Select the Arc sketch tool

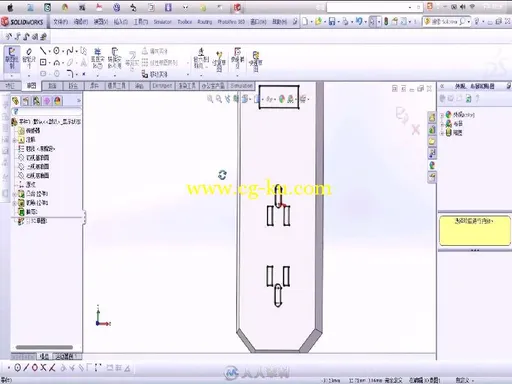(57, 62)
